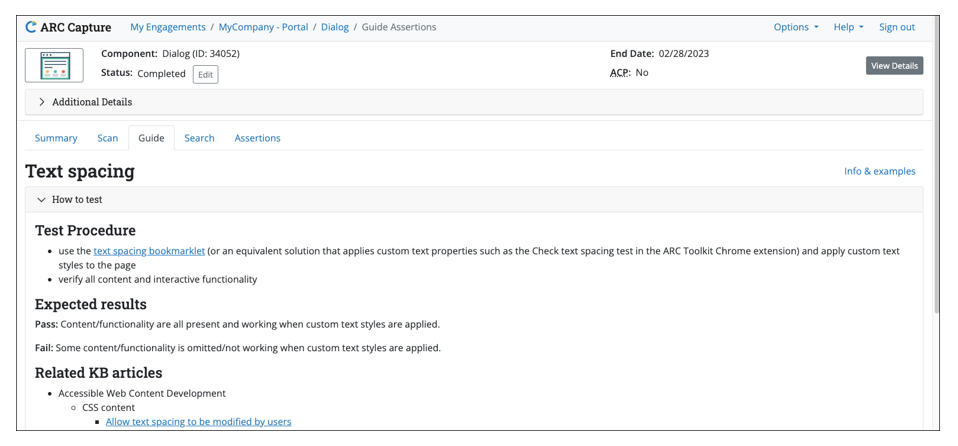This screenshot has width=958, height=446.
Task: Switch to the Summary tab
Action: 56,138
